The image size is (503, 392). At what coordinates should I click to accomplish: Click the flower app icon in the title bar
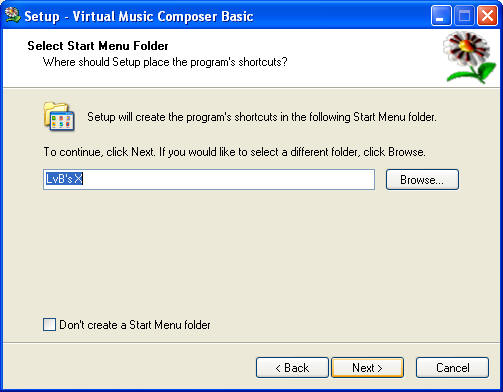(x=12, y=15)
